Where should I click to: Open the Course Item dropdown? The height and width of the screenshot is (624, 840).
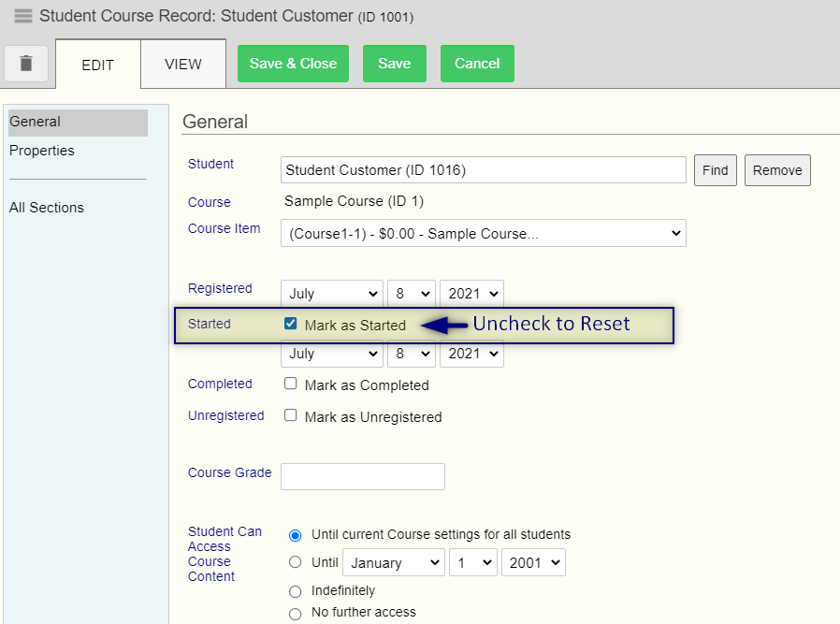[x=484, y=234]
